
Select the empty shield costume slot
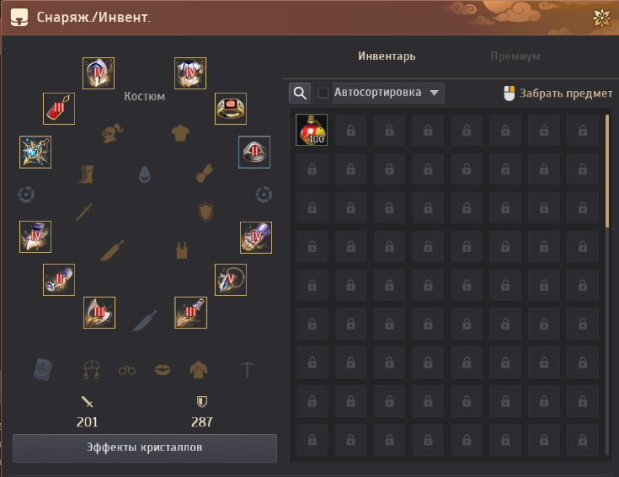click(206, 212)
